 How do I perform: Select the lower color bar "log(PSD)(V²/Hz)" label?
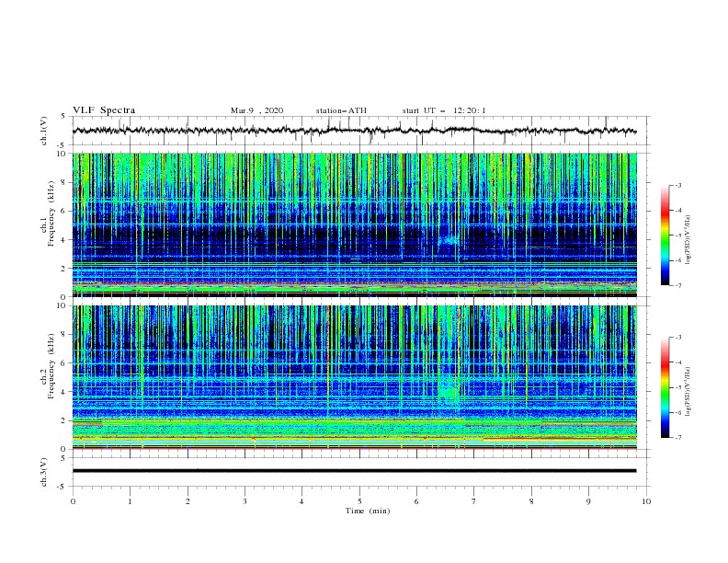coord(688,392)
